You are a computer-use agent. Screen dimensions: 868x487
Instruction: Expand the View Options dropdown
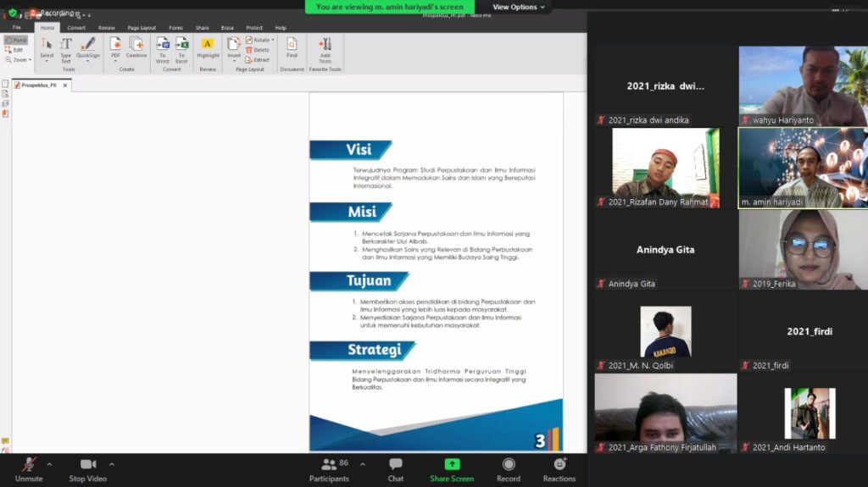click(x=520, y=7)
